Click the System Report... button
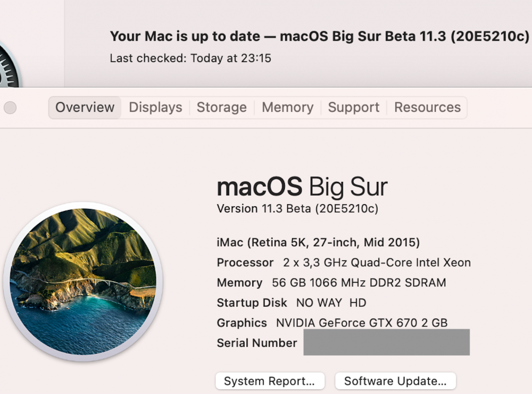Viewport: 532px width, 394px height. click(270, 381)
